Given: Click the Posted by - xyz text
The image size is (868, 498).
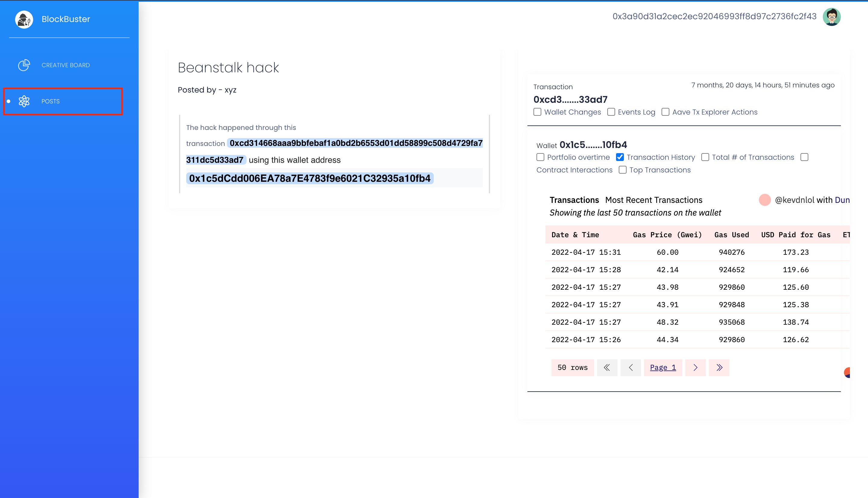Looking at the screenshot, I should 207,90.
